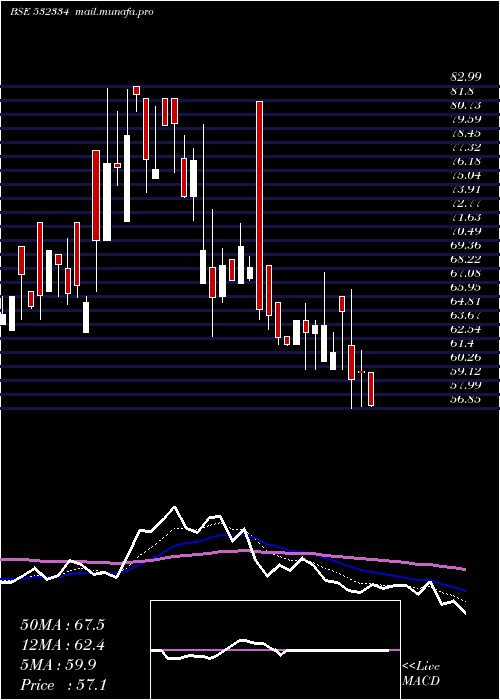
Task: Select the 75.04 price level label
Action: pyautogui.click(x=466, y=175)
